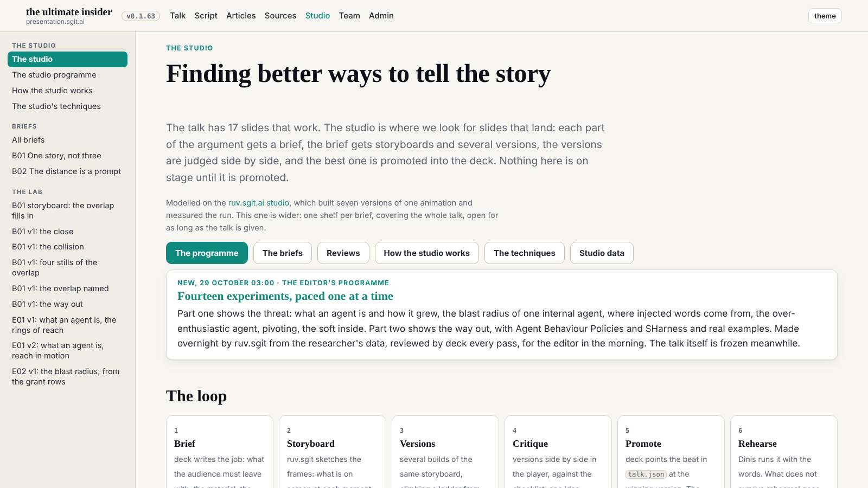The height and width of the screenshot is (488, 868).
Task: Open Articles in top navigation
Action: [241, 16]
